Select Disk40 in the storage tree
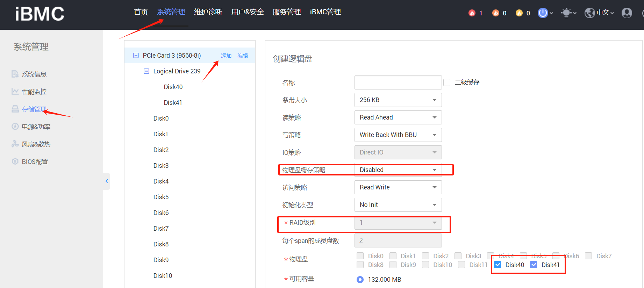The height and width of the screenshot is (288, 644). [x=173, y=87]
